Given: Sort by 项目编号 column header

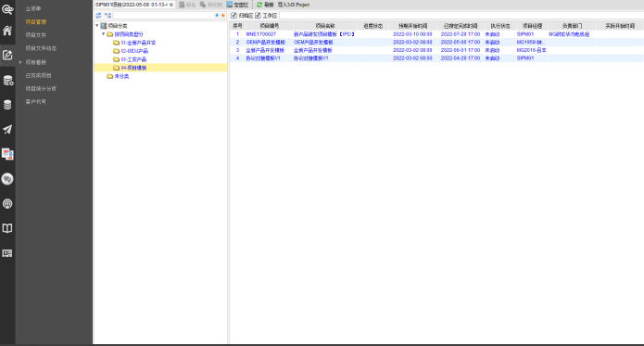Looking at the screenshot, I should (x=269, y=26).
